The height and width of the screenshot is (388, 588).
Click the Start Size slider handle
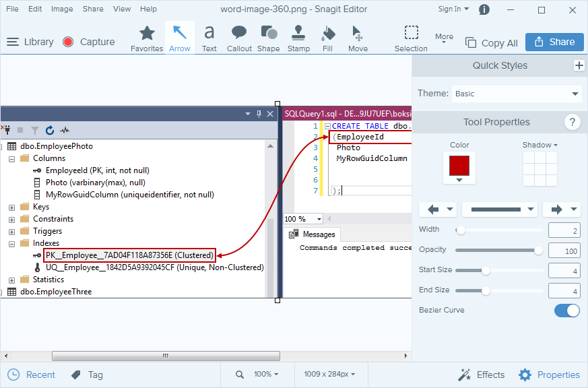pyautogui.click(x=486, y=270)
